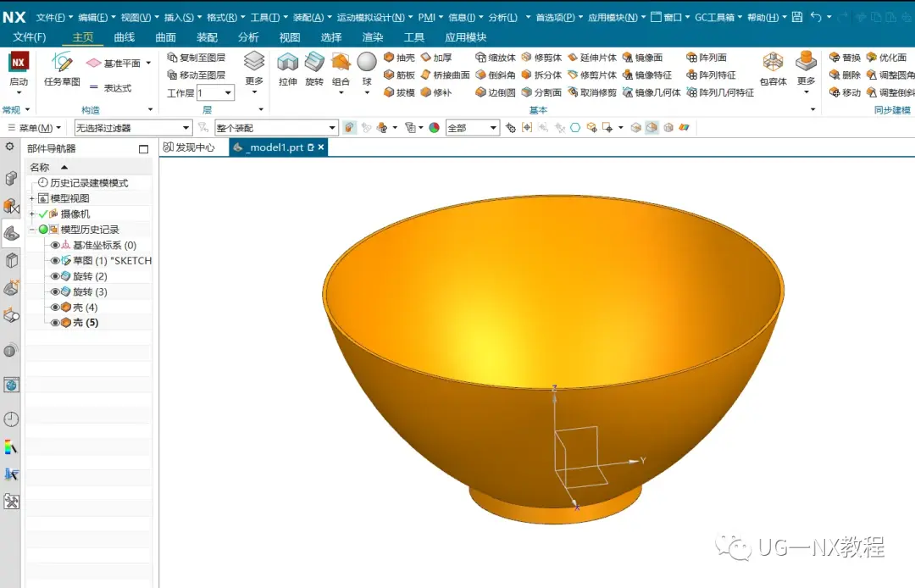
Task: Hide the 壳 (4) feature
Action: 55,308
